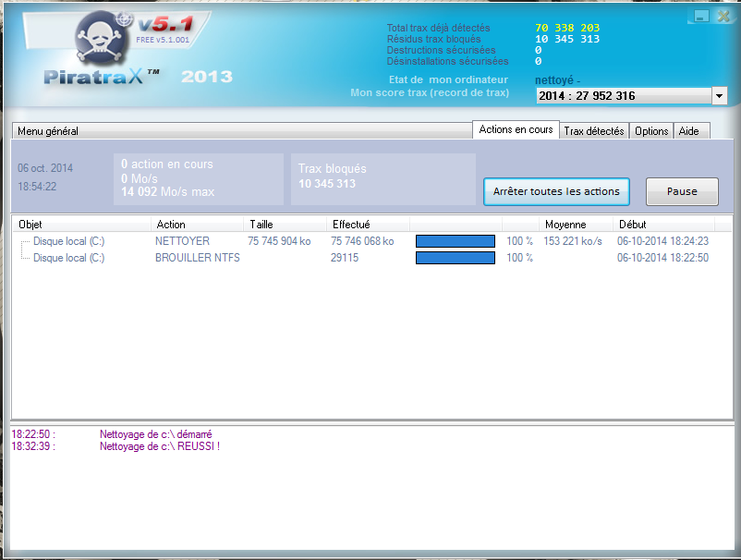
Task: Click the NETTOYER row progress bar
Action: [x=456, y=241]
